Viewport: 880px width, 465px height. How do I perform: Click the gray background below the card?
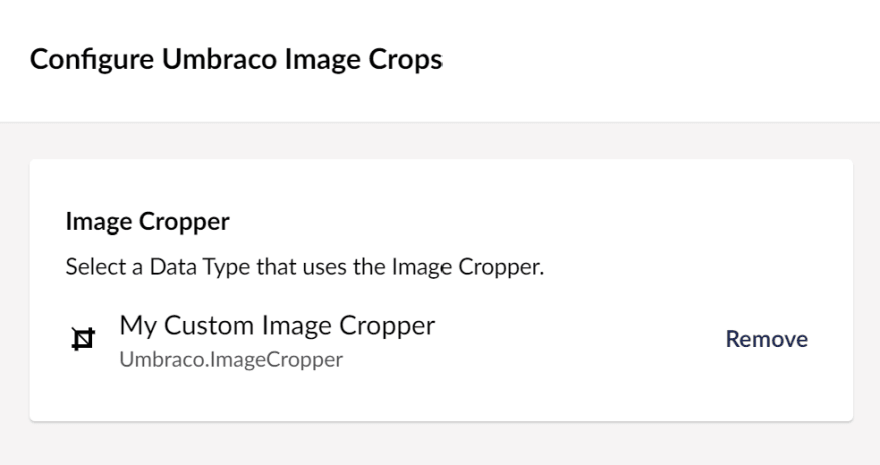(440, 444)
